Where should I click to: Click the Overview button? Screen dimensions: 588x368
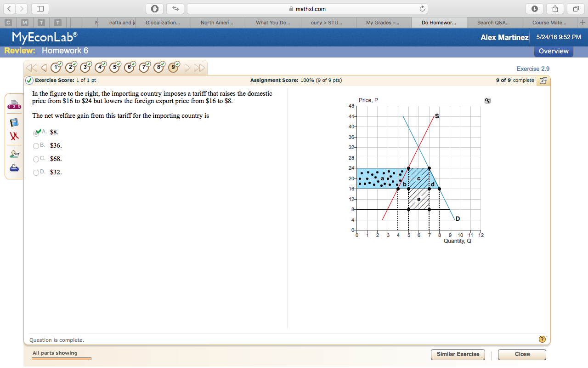(553, 51)
